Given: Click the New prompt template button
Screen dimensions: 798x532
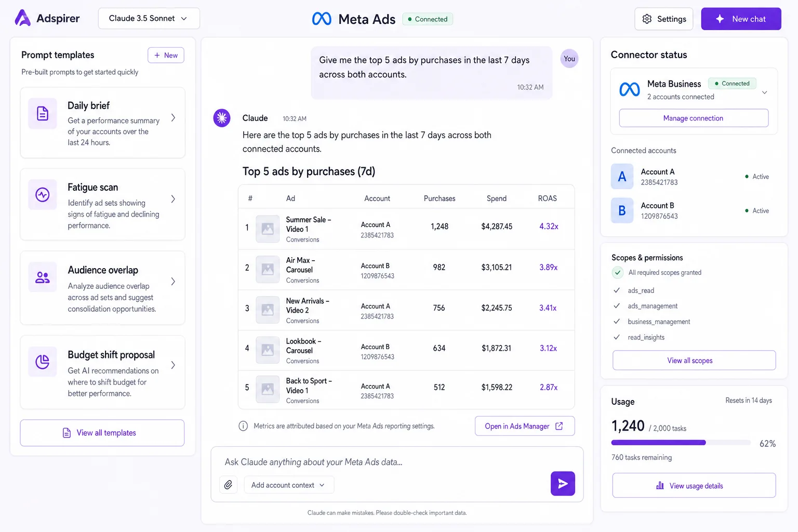Looking at the screenshot, I should (x=166, y=55).
